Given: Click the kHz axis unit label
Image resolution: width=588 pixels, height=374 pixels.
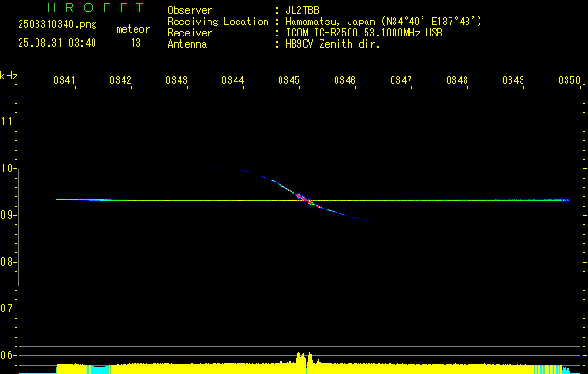Looking at the screenshot, I should point(8,76).
